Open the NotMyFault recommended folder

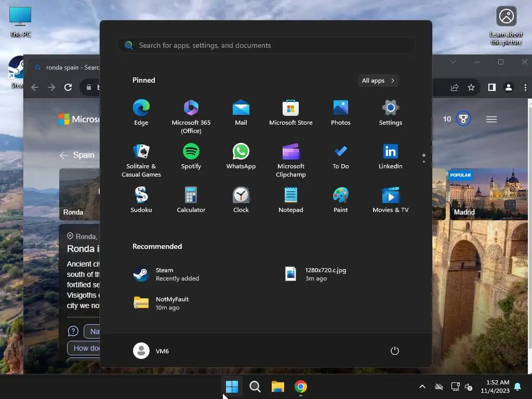point(161,303)
